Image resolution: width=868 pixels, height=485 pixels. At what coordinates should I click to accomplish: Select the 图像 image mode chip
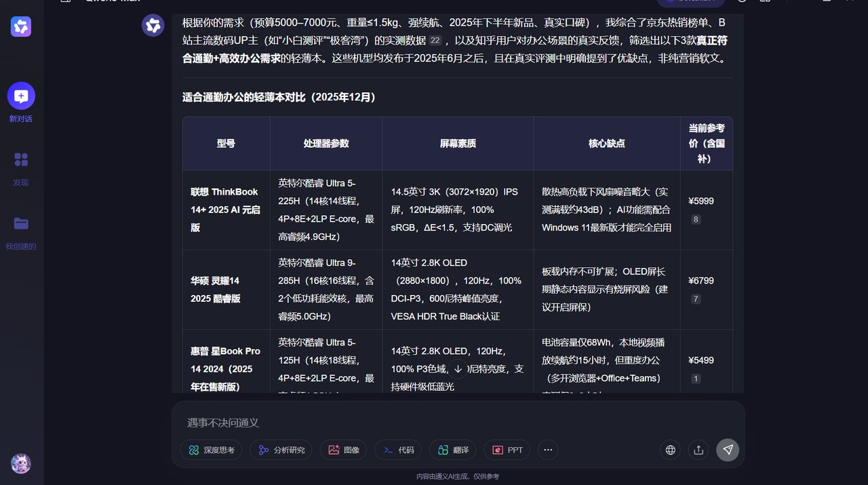click(x=343, y=450)
